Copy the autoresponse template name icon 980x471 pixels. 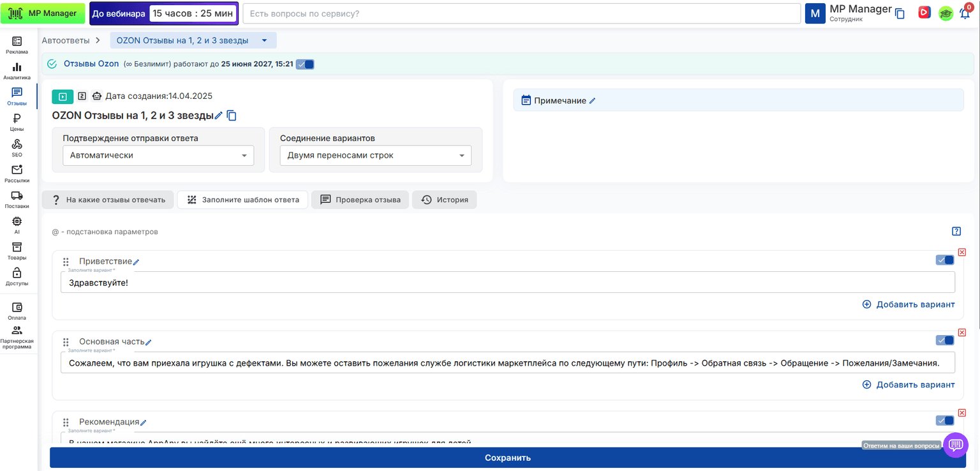point(232,116)
